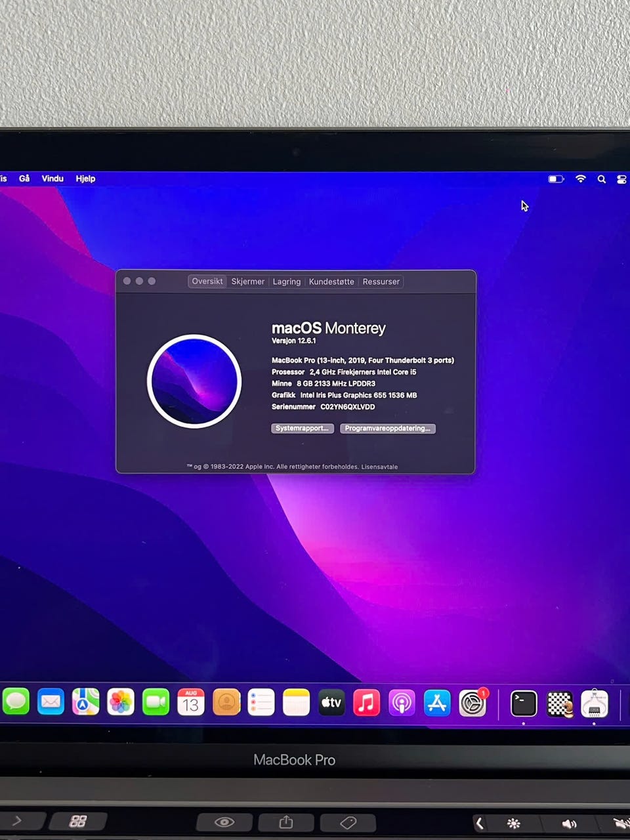Open the battery status menu
The height and width of the screenshot is (840, 630).
(556, 178)
